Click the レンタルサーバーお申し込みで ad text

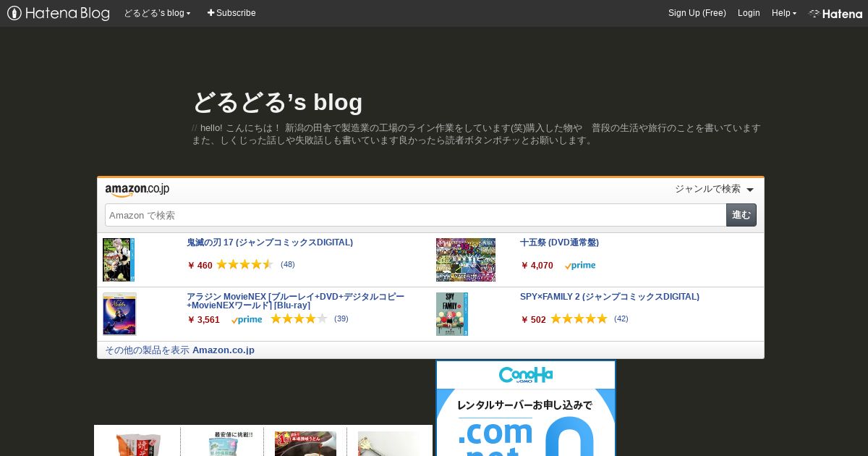525,405
